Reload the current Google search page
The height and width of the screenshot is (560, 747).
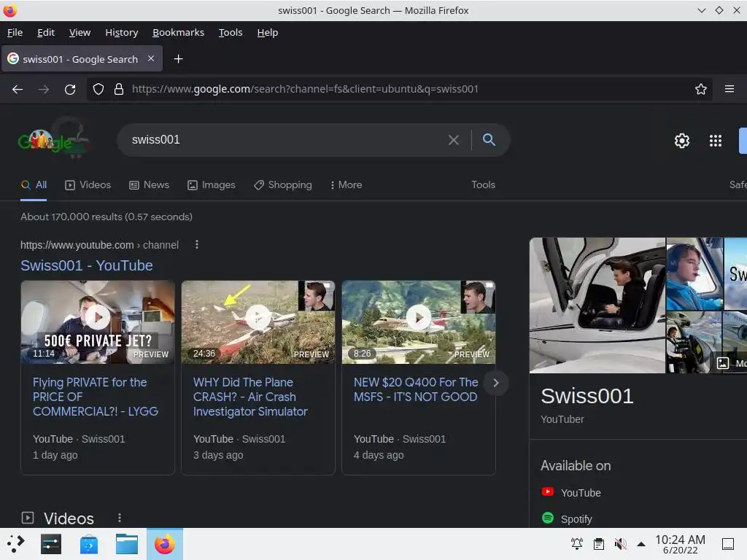tap(70, 89)
